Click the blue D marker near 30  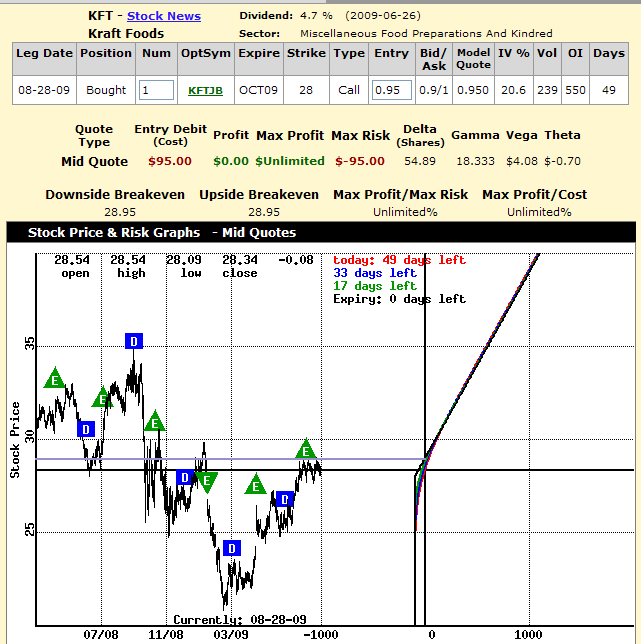click(x=86, y=429)
